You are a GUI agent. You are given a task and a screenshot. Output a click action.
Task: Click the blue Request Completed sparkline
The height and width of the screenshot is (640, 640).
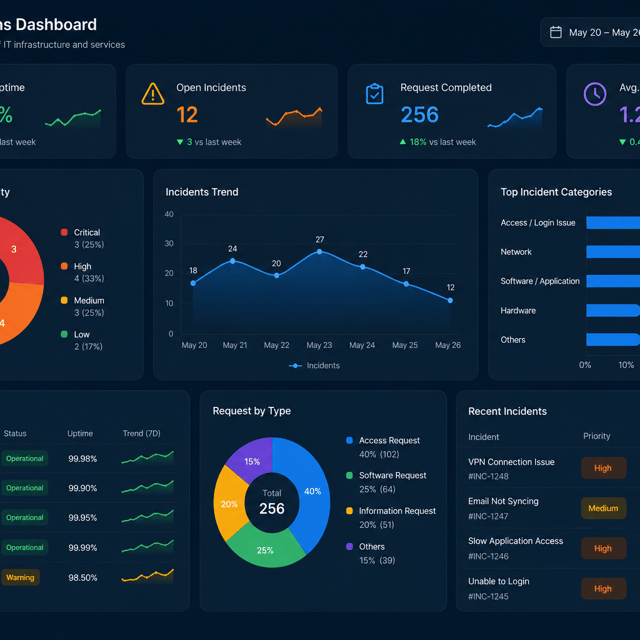coord(515,118)
